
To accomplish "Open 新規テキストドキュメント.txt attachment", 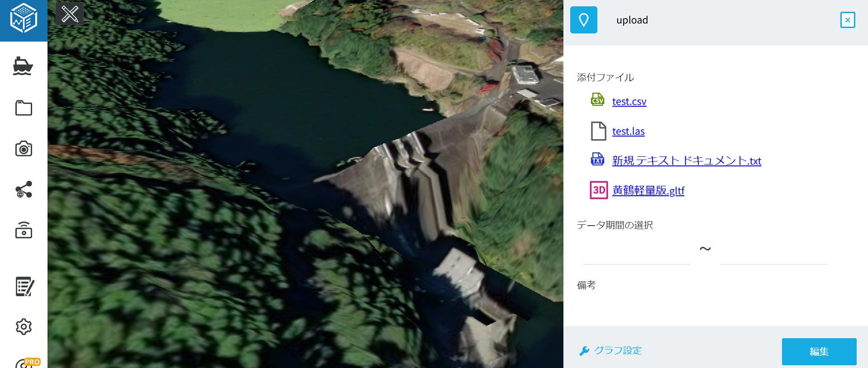I will 686,161.
